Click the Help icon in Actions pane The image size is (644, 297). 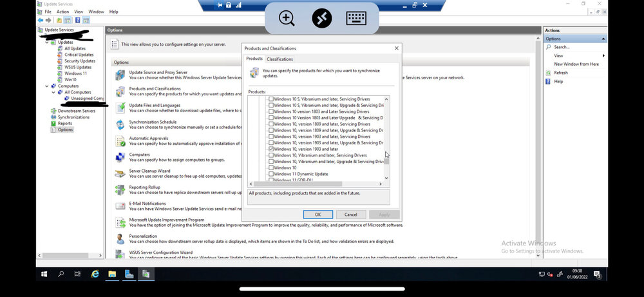[x=548, y=81]
